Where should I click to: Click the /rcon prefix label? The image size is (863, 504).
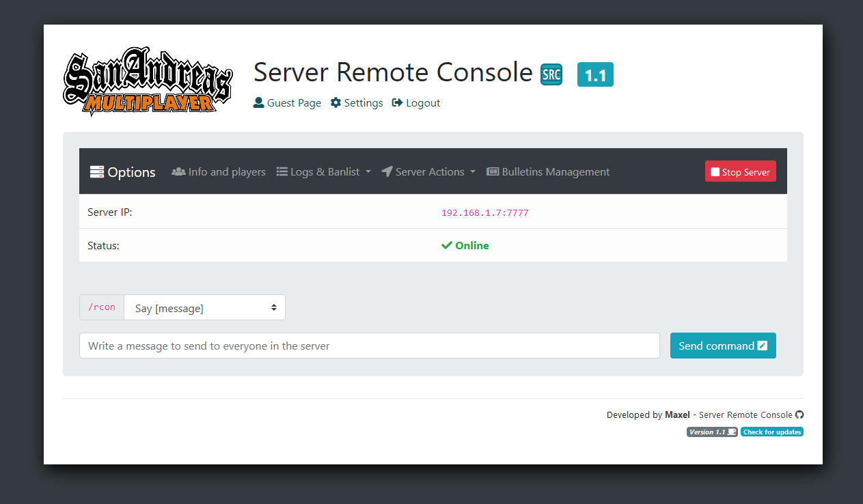click(x=102, y=307)
